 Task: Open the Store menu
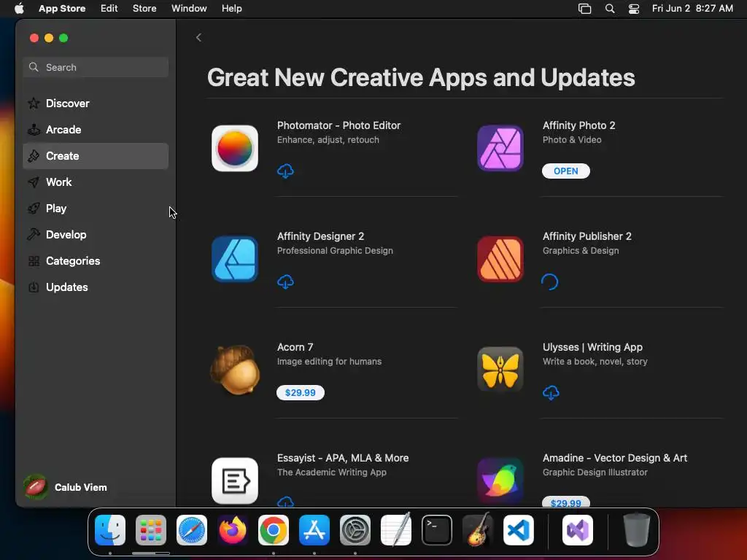pos(144,9)
